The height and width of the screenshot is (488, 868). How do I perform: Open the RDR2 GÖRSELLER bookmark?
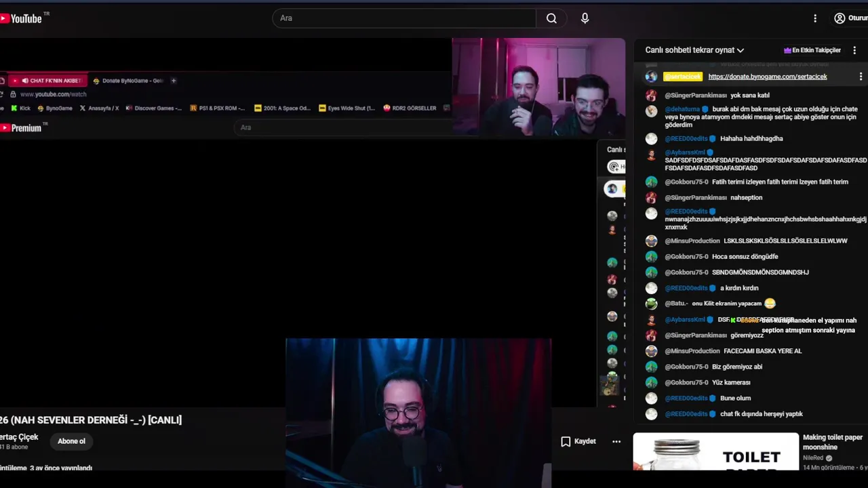click(x=410, y=108)
